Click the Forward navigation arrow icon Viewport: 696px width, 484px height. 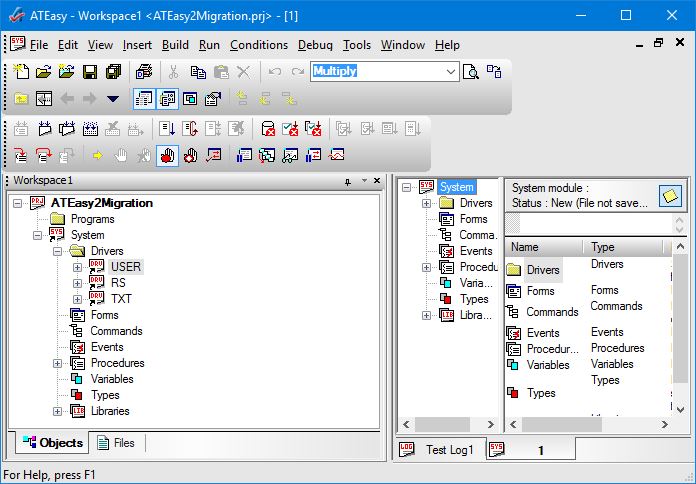pos(90,99)
